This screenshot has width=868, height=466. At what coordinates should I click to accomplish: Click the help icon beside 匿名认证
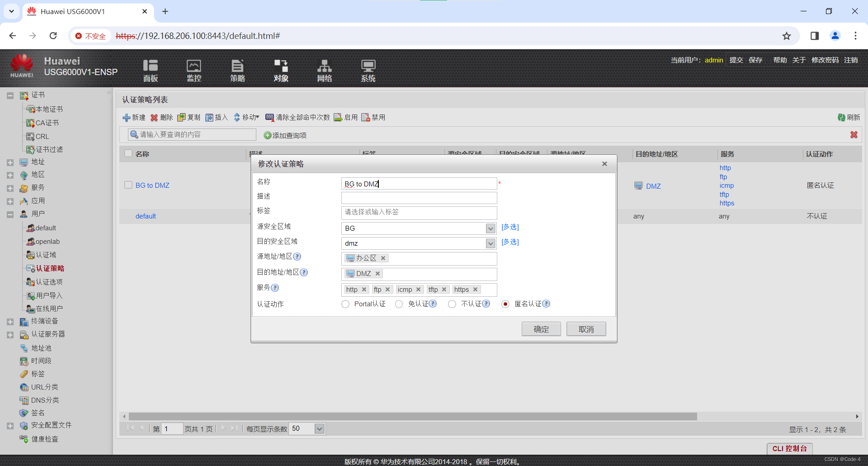[546, 304]
